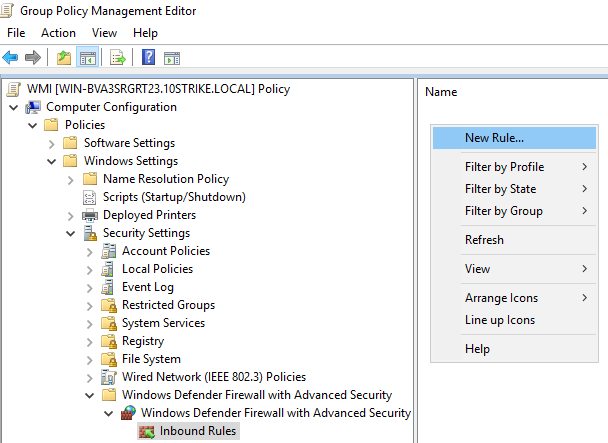The width and height of the screenshot is (608, 443).
Task: Expand the File System node
Action: pos(90,360)
